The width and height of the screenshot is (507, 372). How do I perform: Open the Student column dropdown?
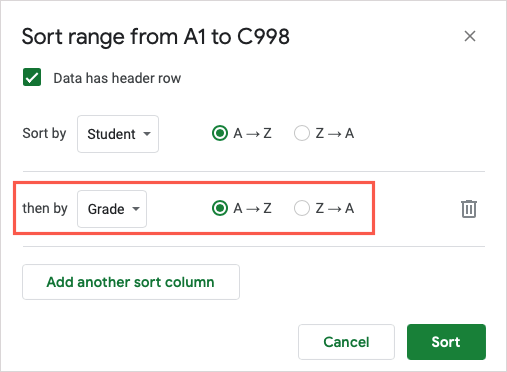pos(118,134)
